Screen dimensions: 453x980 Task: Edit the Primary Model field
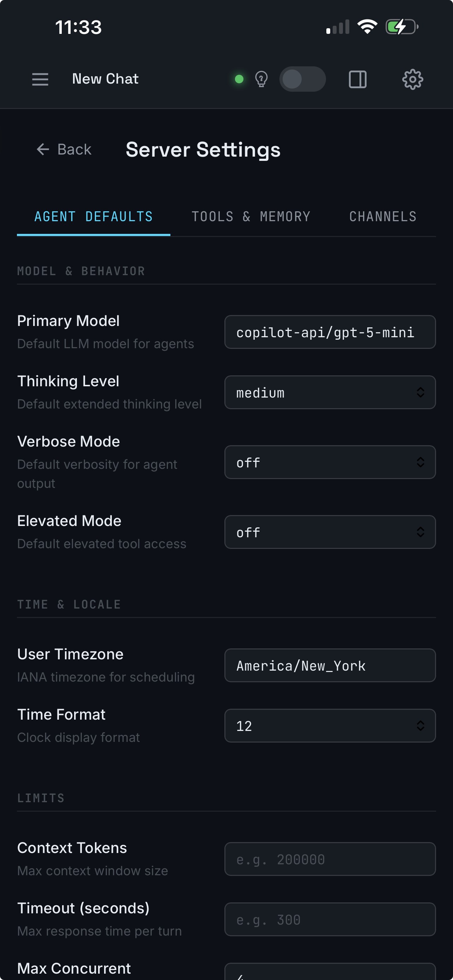pos(330,332)
